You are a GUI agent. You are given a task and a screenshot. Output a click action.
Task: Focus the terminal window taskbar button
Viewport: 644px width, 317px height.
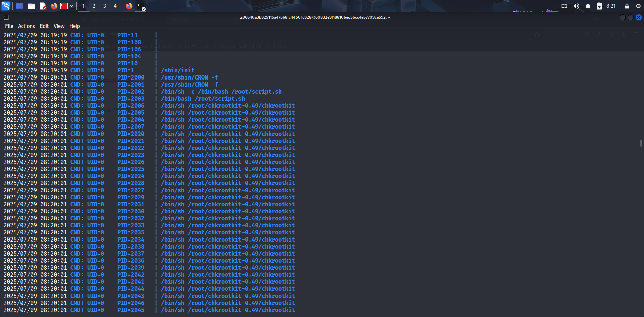[x=141, y=6]
